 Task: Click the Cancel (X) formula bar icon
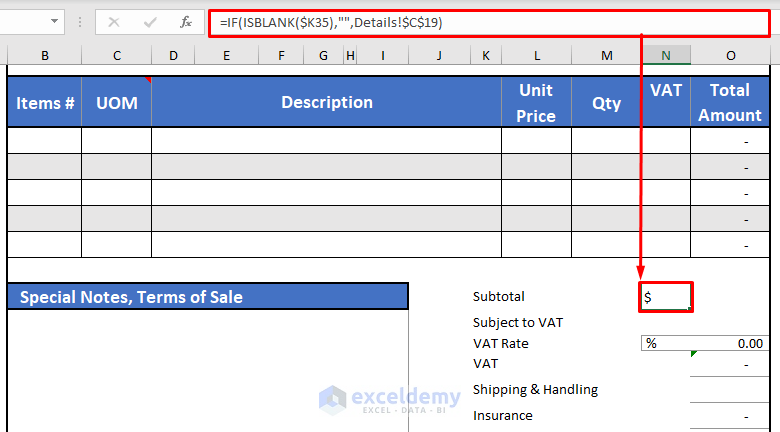113,21
